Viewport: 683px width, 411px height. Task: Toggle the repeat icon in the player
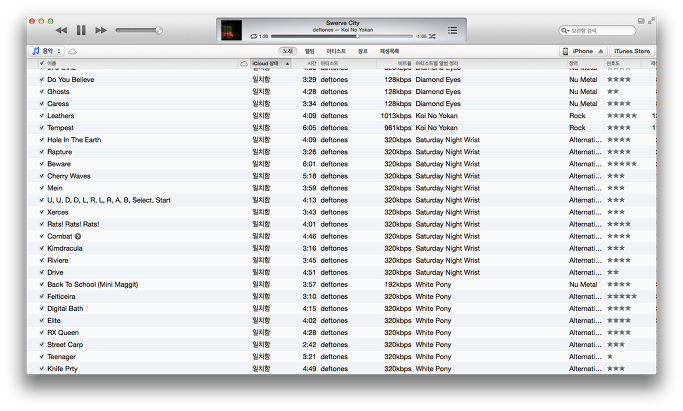254,37
